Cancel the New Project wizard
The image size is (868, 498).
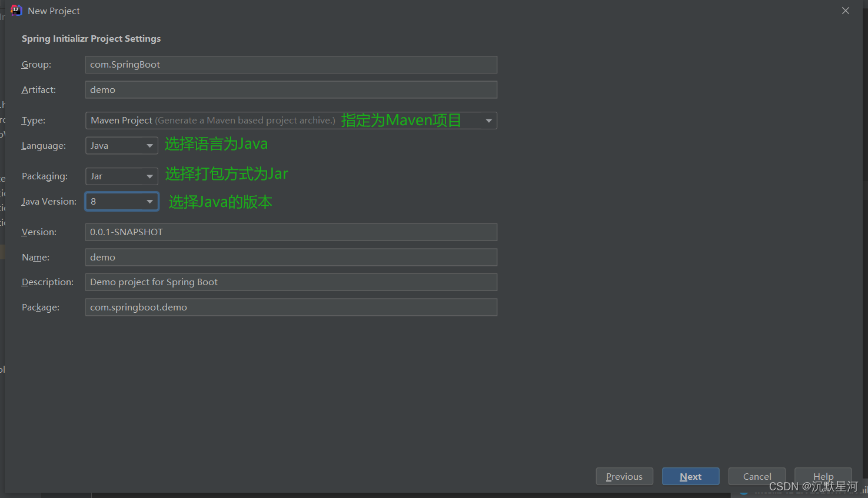click(x=757, y=476)
